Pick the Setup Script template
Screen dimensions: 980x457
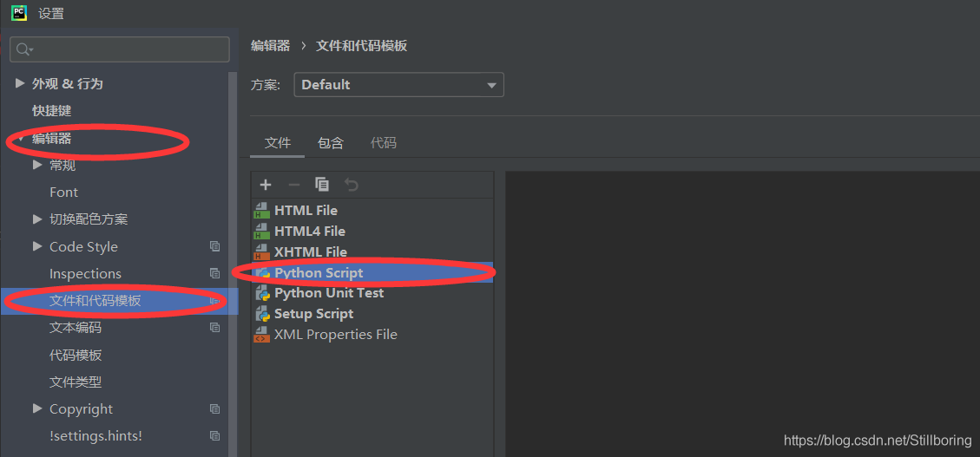(313, 314)
